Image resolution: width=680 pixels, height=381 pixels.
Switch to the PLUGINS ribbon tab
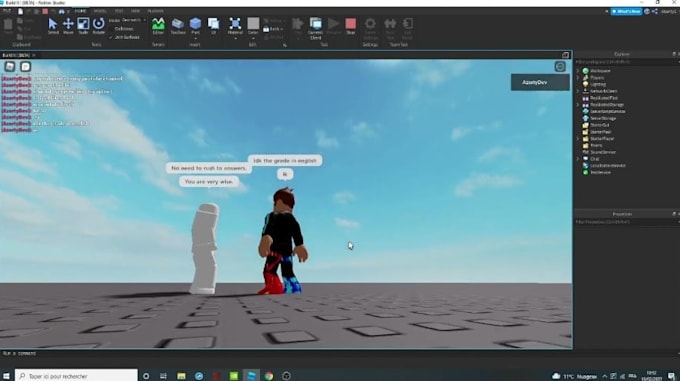(155, 11)
